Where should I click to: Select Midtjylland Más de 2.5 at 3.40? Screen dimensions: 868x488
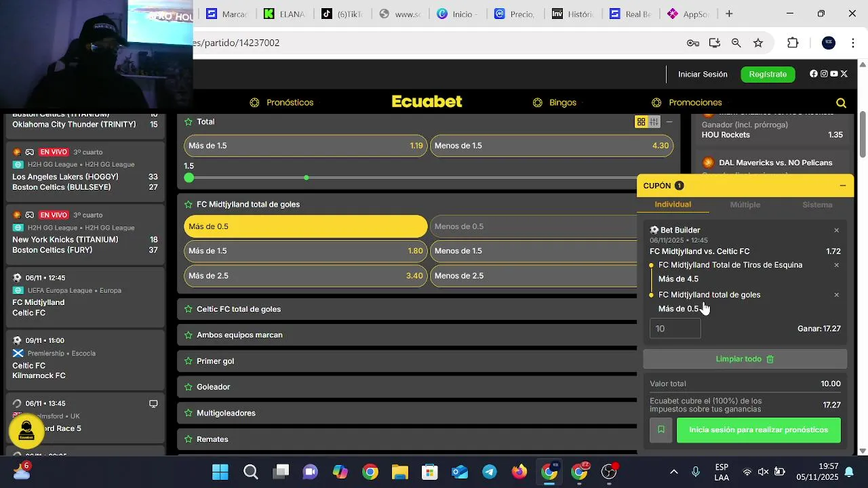[305, 276]
